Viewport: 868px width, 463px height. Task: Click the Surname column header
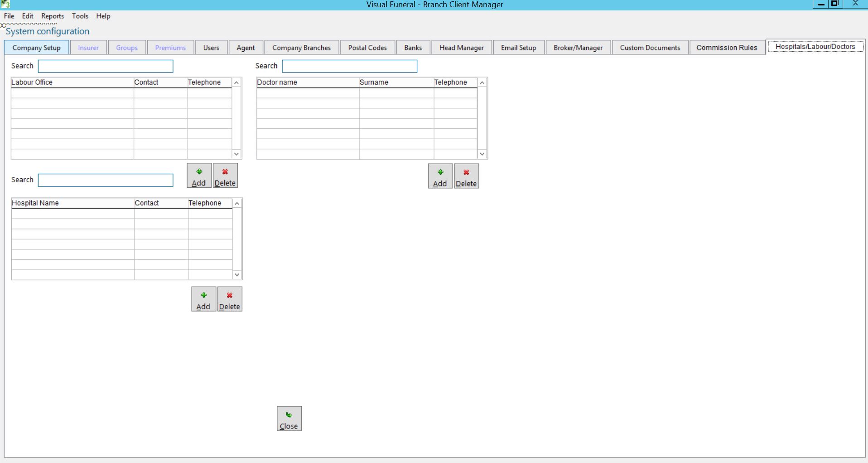pos(396,83)
